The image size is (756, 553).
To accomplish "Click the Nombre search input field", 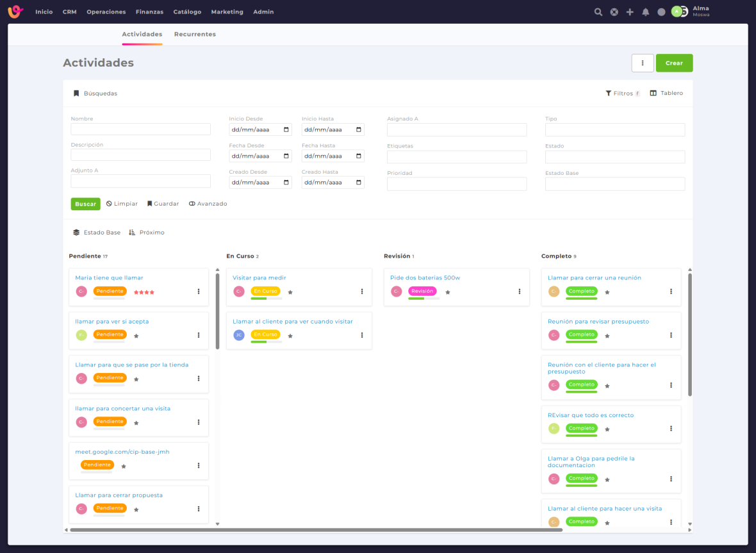I will [140, 129].
